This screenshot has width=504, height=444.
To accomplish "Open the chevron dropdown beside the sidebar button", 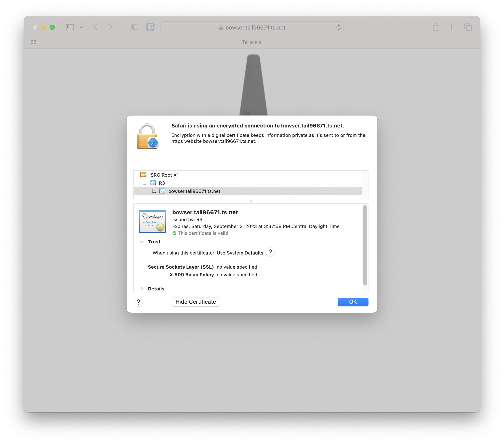I will (81, 27).
